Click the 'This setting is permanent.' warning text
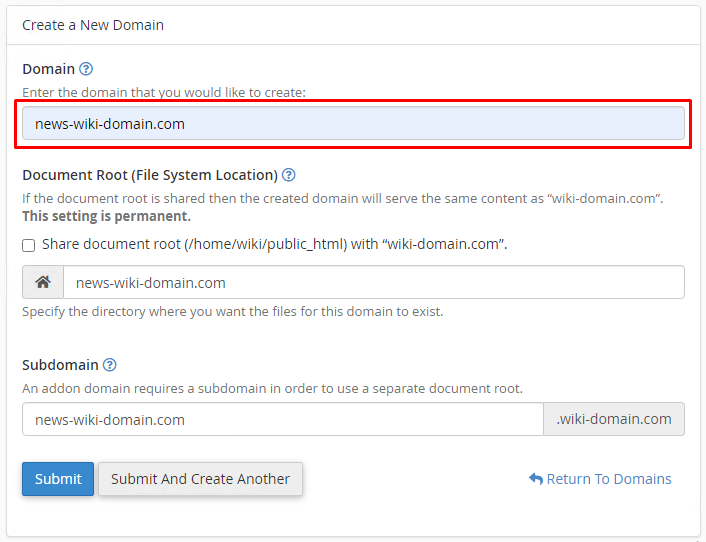This screenshot has width=706, height=542. [106, 216]
